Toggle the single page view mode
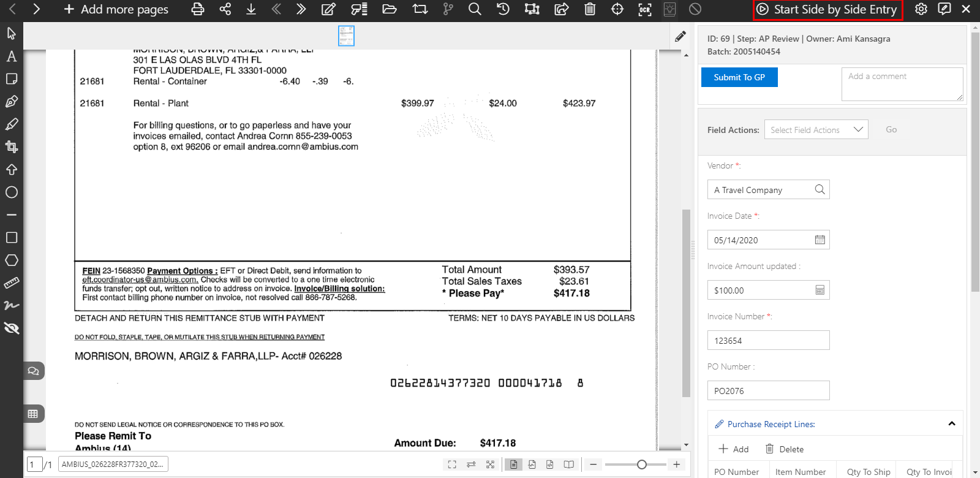The width and height of the screenshot is (980, 478). [x=513, y=465]
